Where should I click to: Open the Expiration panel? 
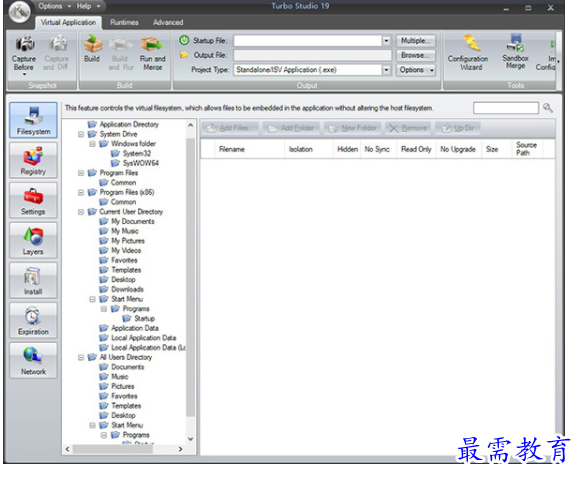pyautogui.click(x=33, y=321)
